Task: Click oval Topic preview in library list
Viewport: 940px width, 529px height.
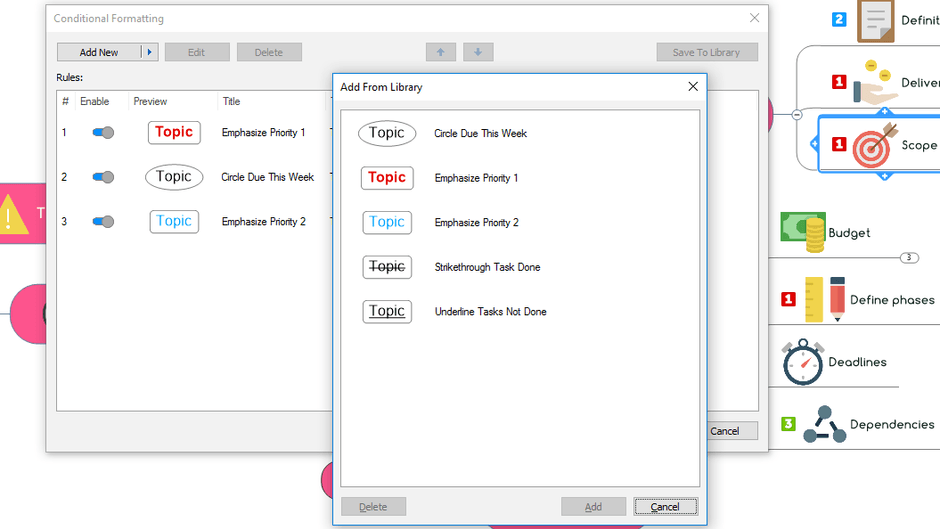Action: pyautogui.click(x=387, y=133)
